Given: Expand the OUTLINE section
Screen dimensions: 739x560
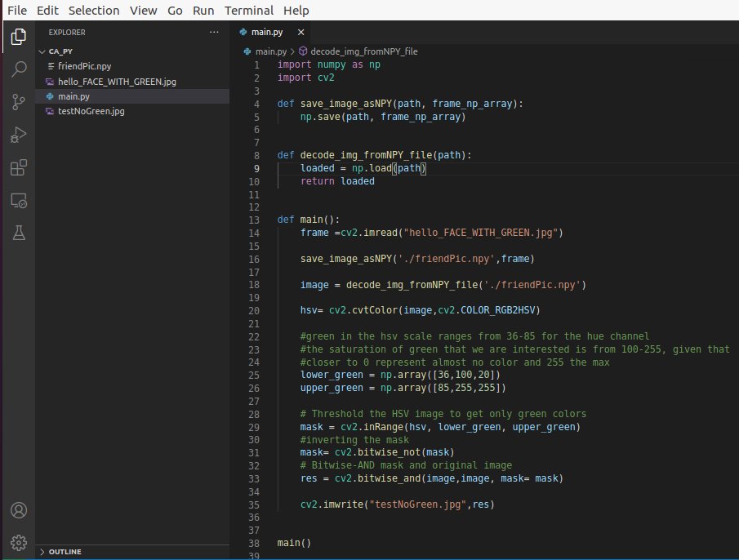Looking at the screenshot, I should (42, 552).
